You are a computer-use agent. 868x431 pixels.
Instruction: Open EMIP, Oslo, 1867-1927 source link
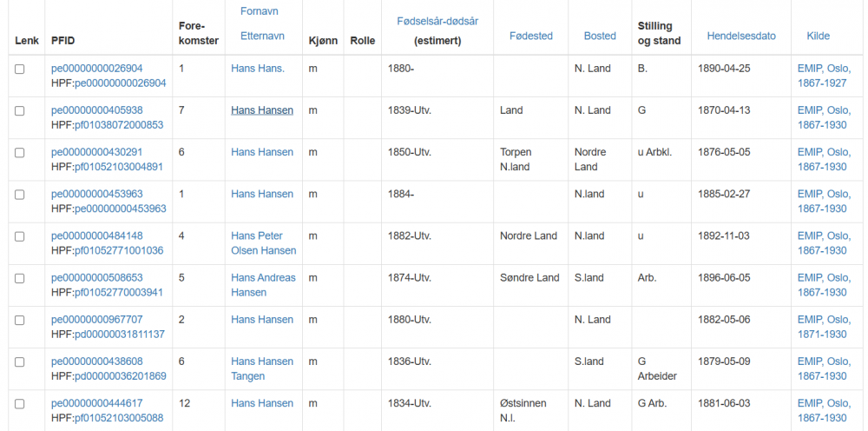coord(824,76)
